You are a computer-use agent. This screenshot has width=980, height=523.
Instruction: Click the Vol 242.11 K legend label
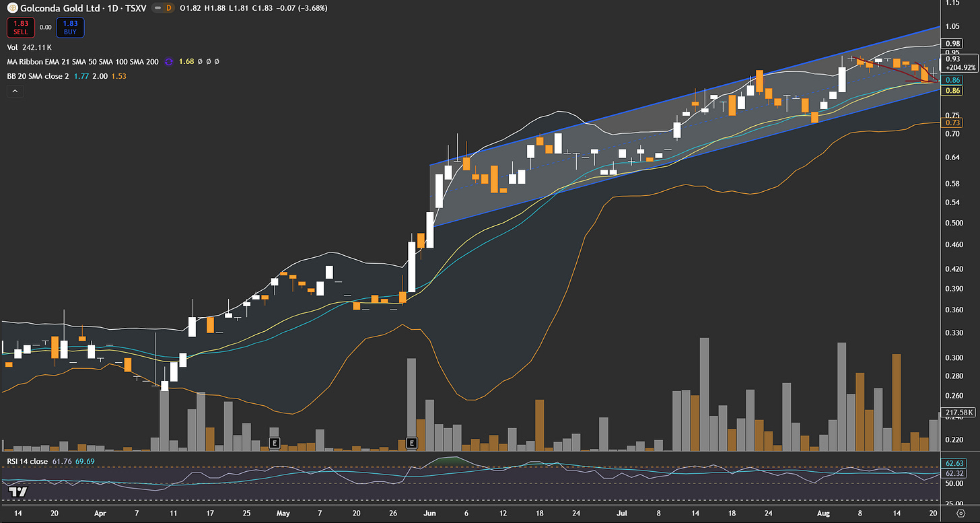coord(30,48)
